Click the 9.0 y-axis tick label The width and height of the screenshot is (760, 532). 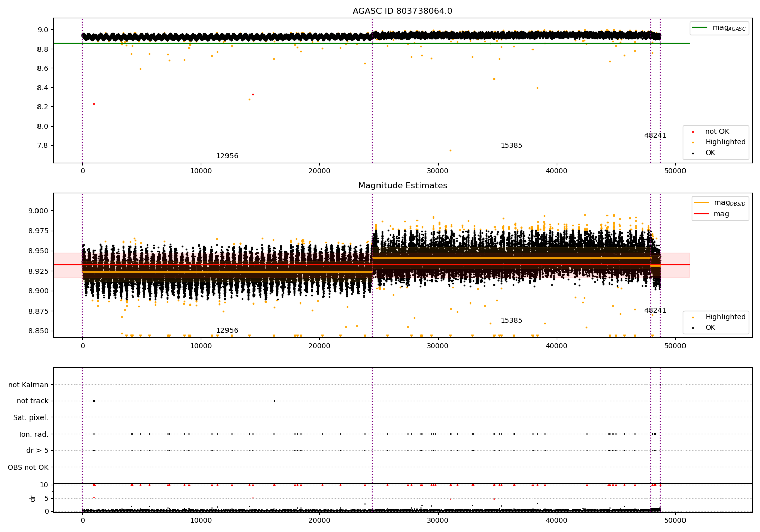pyautogui.click(x=43, y=30)
